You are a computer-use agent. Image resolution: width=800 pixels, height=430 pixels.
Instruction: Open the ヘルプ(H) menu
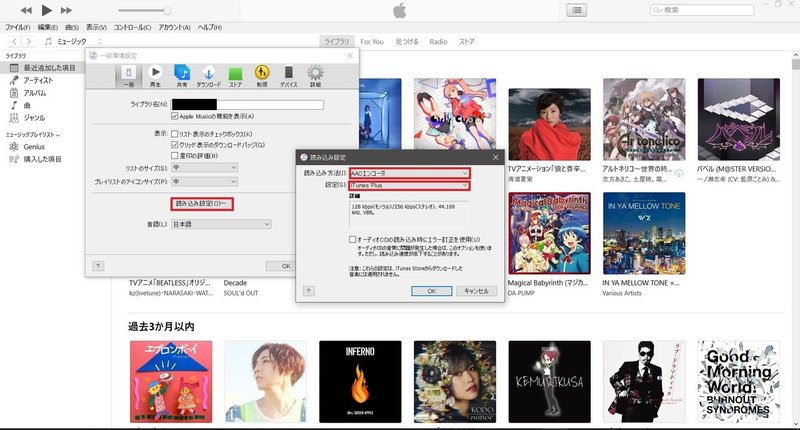tap(209, 27)
